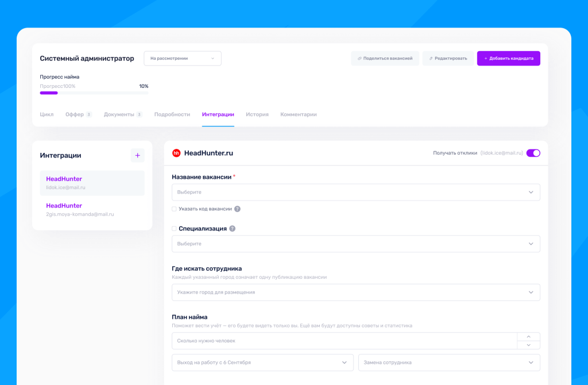Expand the Название вакансии dropdown

[356, 192]
